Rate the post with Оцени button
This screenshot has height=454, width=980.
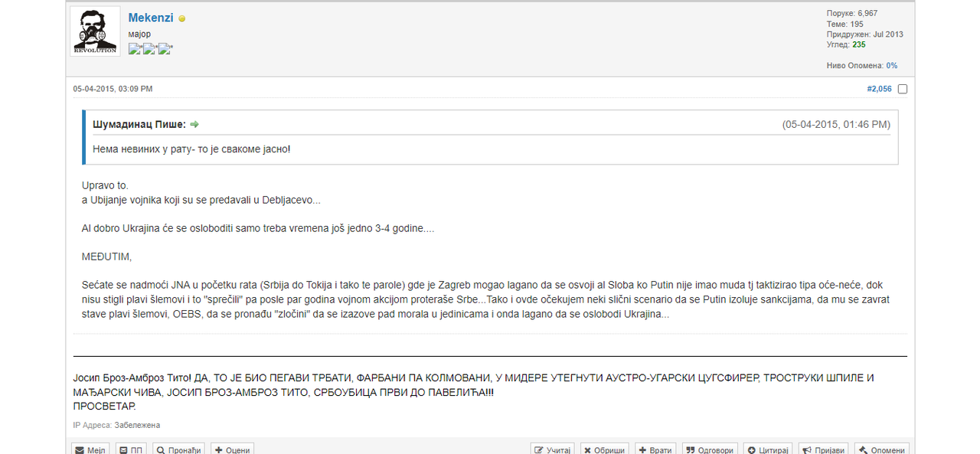pos(232,450)
